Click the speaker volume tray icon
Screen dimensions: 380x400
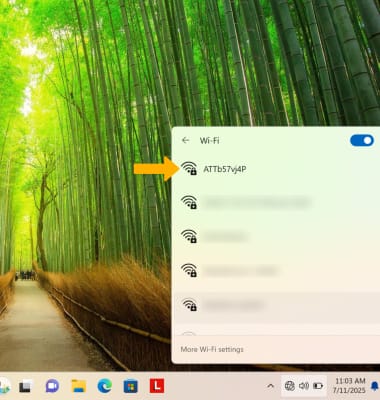304,386
